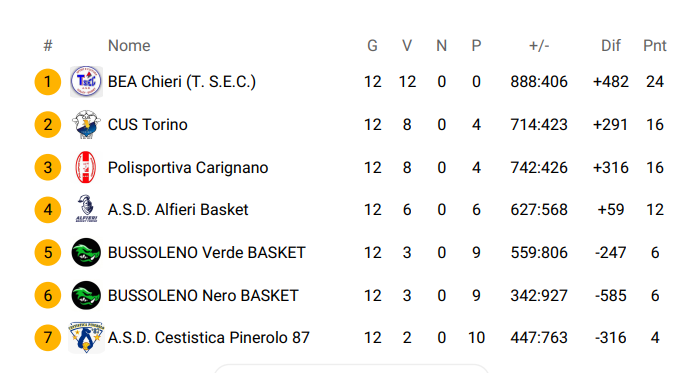Select the yellow rank 7 badge
The width and height of the screenshot is (697, 373).
pos(48,337)
